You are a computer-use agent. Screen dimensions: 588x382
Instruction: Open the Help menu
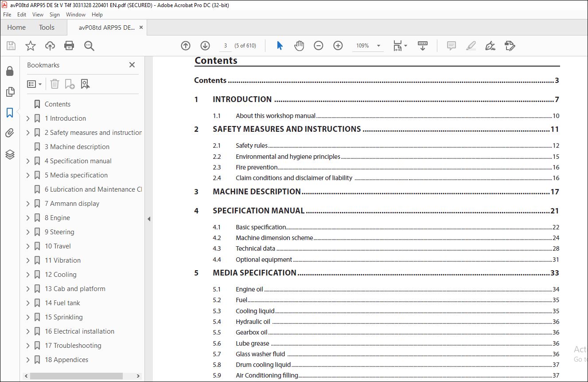(x=97, y=15)
